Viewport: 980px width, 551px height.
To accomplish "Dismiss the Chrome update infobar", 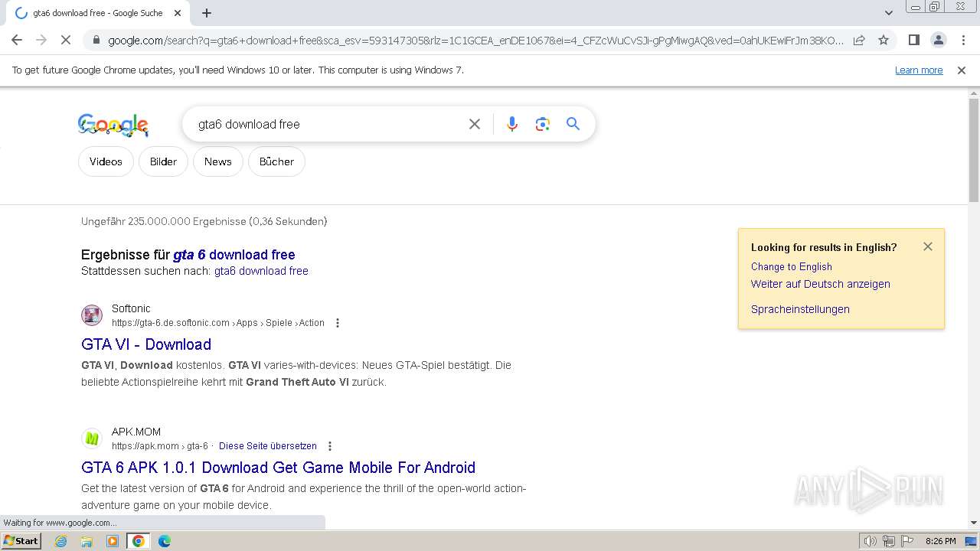I will 962,70.
